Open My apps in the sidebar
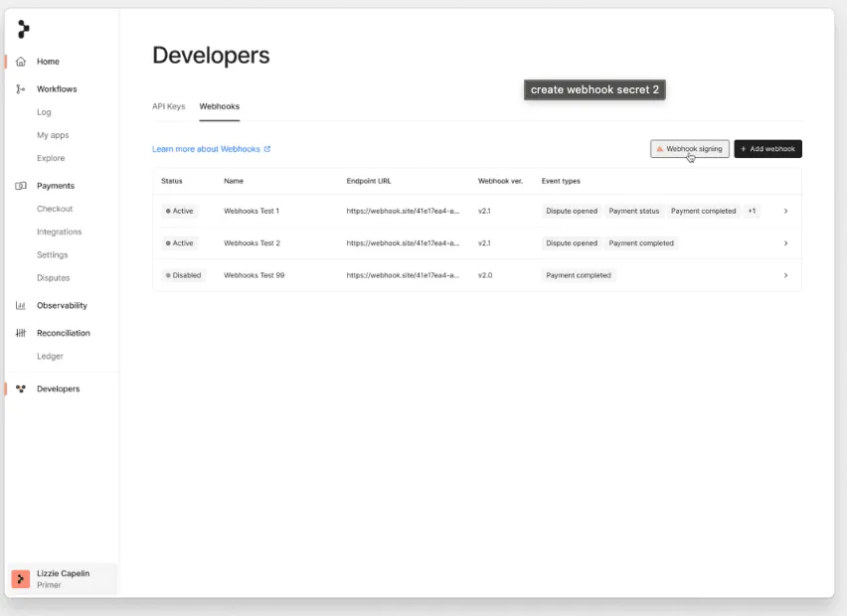The height and width of the screenshot is (616, 847). 53,135
